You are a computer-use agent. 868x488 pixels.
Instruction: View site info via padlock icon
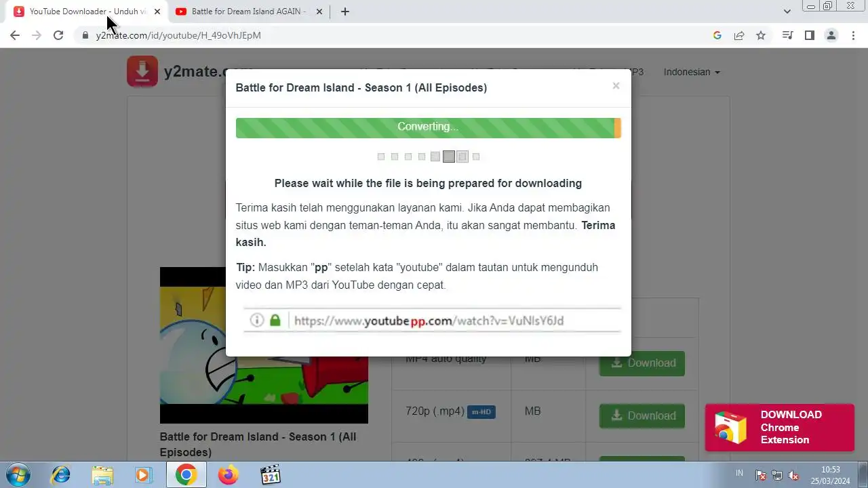tap(85, 35)
